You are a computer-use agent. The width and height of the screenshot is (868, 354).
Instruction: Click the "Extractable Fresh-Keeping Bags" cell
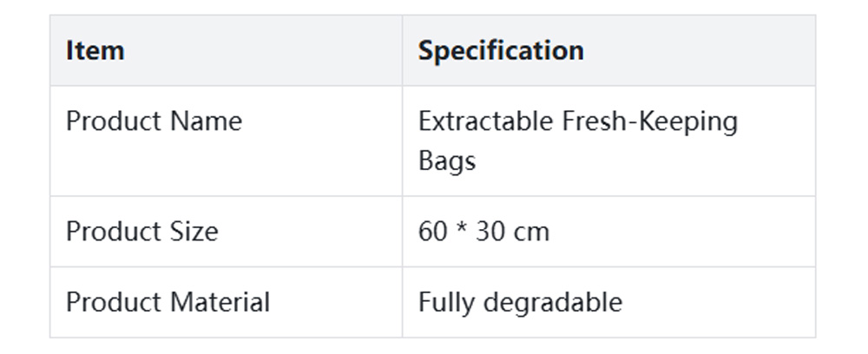(577, 141)
